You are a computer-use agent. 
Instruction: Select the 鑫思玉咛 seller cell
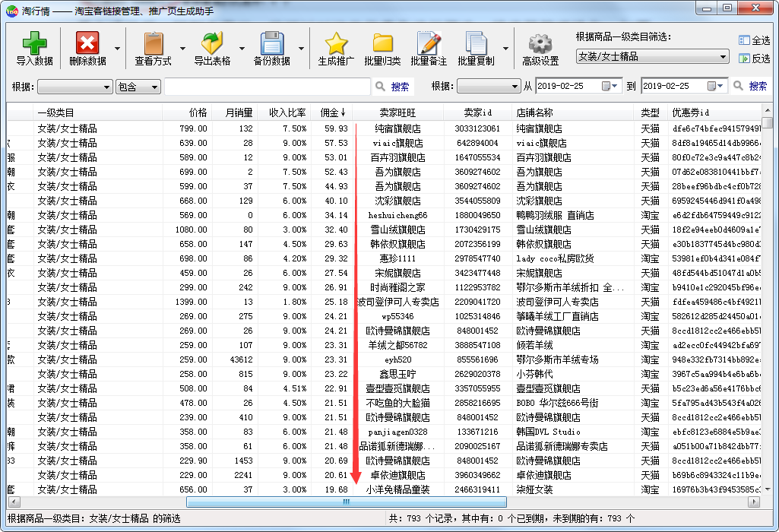pos(397,374)
